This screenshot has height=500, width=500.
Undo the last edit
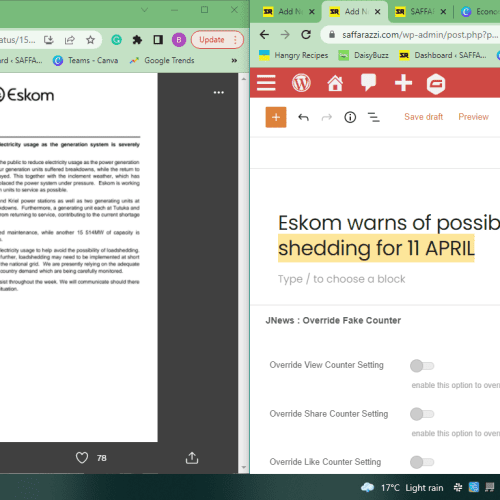tap(303, 117)
